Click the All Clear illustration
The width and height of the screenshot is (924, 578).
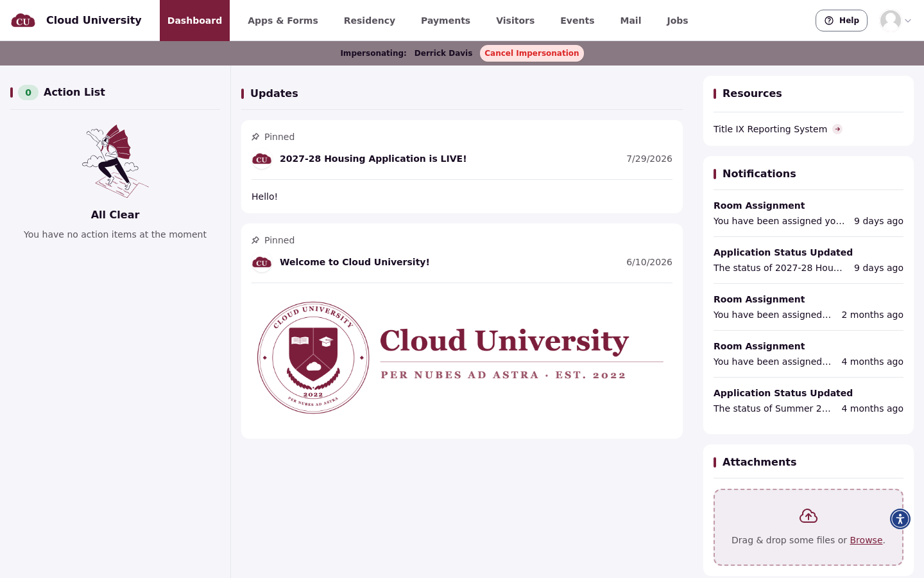click(116, 161)
